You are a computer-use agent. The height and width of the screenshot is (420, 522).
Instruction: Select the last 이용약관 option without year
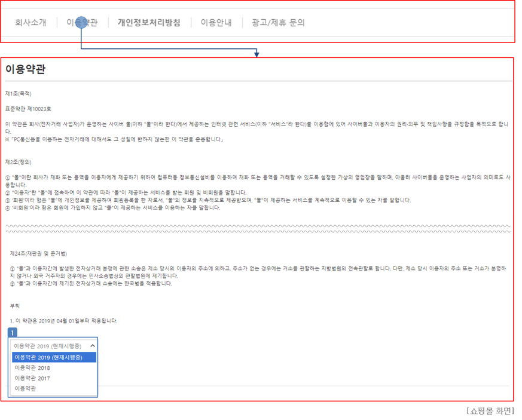(54, 388)
